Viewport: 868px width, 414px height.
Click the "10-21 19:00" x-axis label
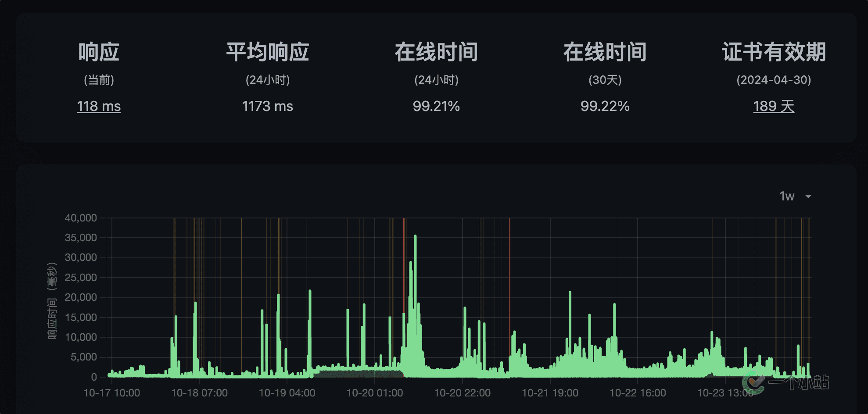550,393
